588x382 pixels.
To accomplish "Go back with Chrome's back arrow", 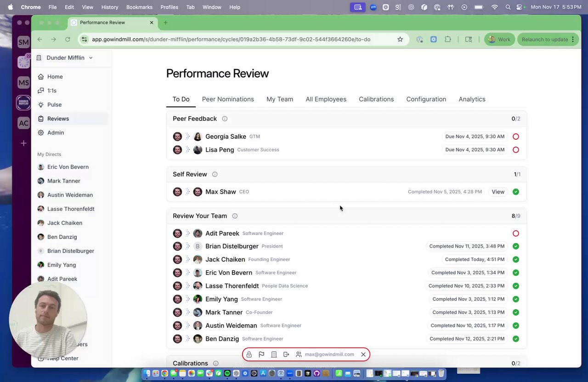I will (40, 40).
